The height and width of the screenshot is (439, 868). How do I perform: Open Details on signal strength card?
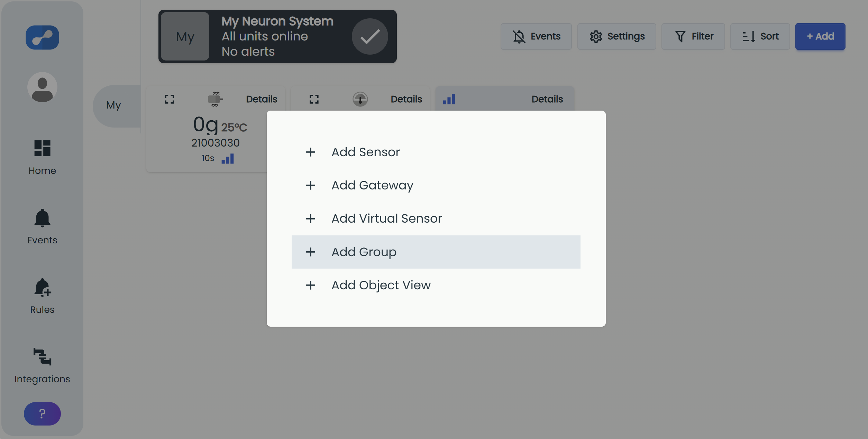point(547,99)
